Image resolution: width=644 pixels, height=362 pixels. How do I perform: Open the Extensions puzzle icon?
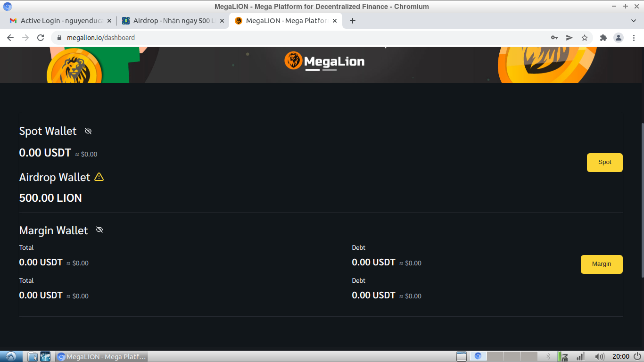coord(603,38)
